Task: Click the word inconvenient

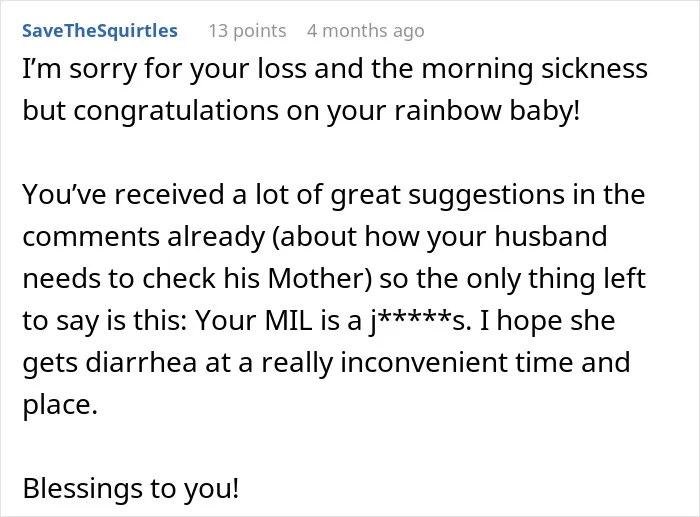Action: click(424, 362)
